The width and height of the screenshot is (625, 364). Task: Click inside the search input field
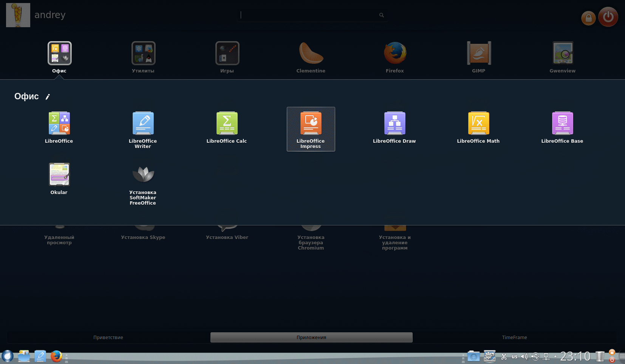coord(312,15)
